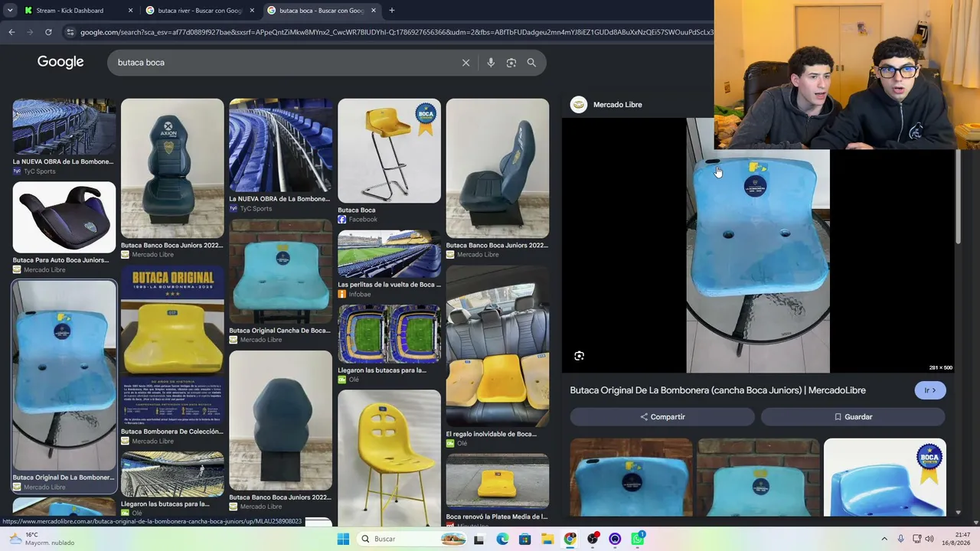Close the butaca boca tab

pos(374,11)
